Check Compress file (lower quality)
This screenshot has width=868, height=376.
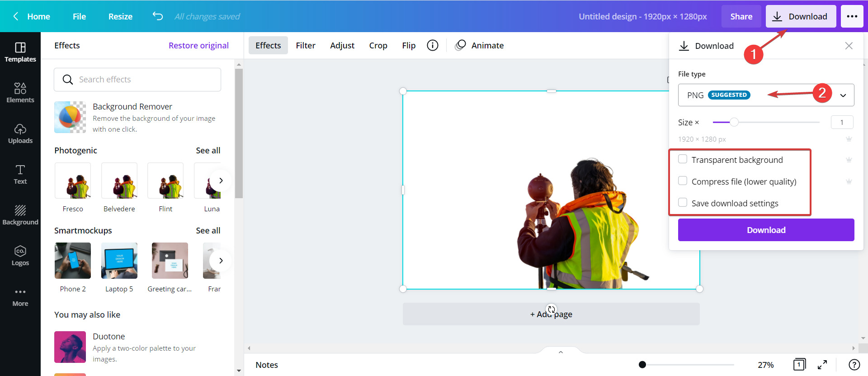(683, 181)
